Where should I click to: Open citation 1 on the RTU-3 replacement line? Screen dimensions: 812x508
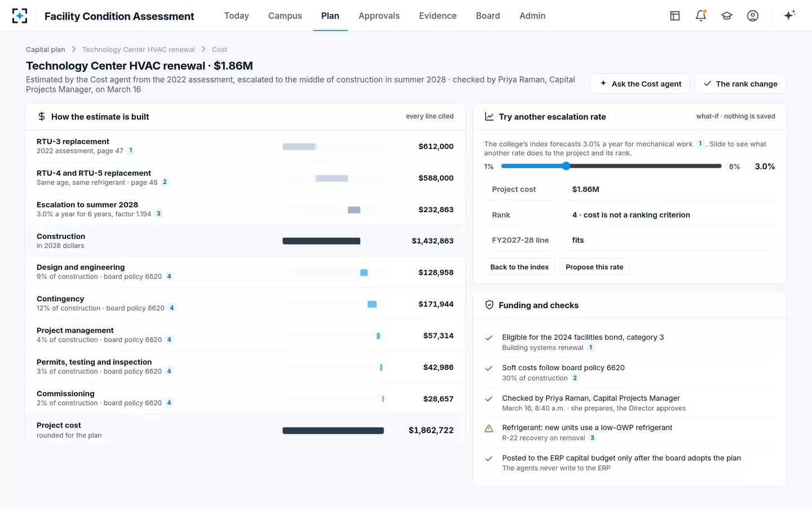(x=131, y=151)
